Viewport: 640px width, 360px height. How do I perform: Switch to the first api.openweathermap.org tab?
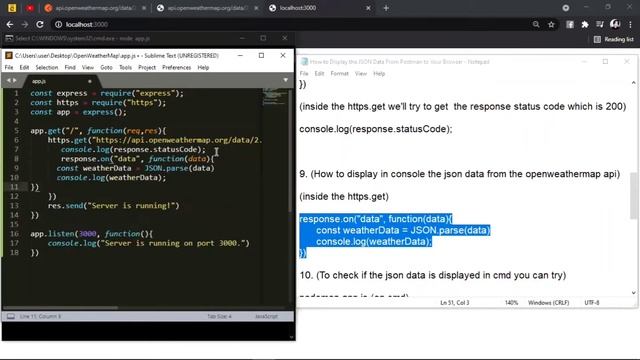[x=95, y=8]
